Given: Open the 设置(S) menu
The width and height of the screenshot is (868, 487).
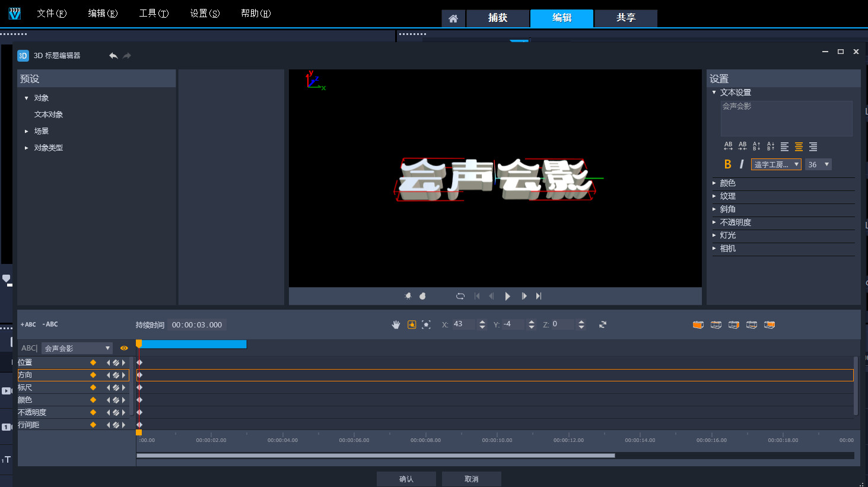Looking at the screenshot, I should [205, 13].
